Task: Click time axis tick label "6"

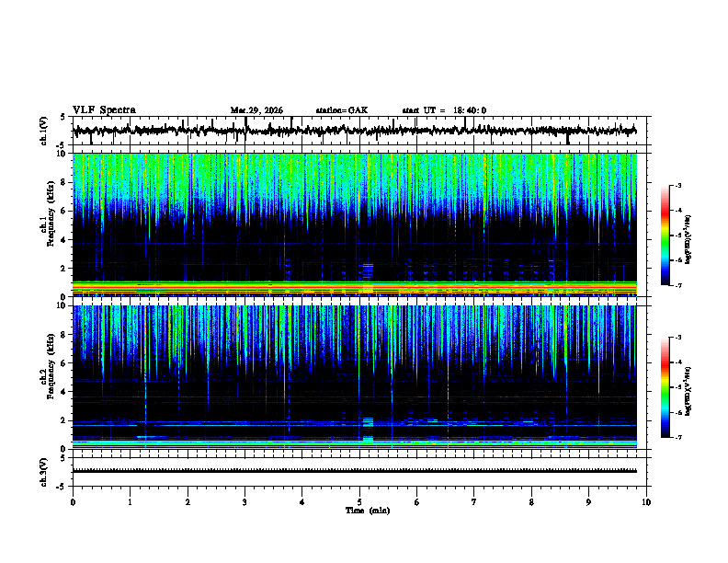Action: coord(416,502)
